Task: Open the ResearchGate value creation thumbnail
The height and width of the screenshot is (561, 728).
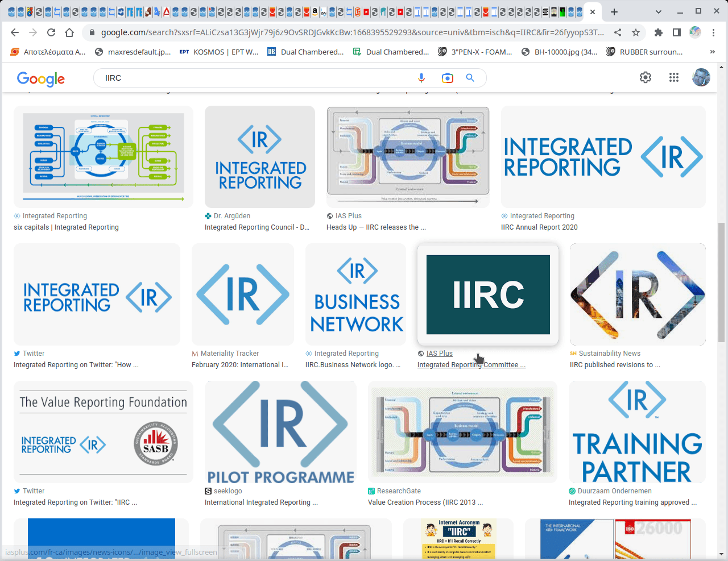Action: (462, 432)
